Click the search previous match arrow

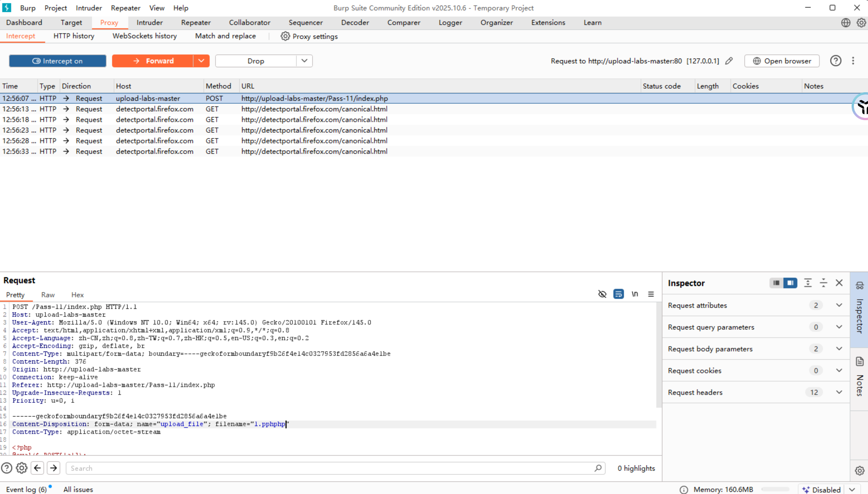coord(38,468)
